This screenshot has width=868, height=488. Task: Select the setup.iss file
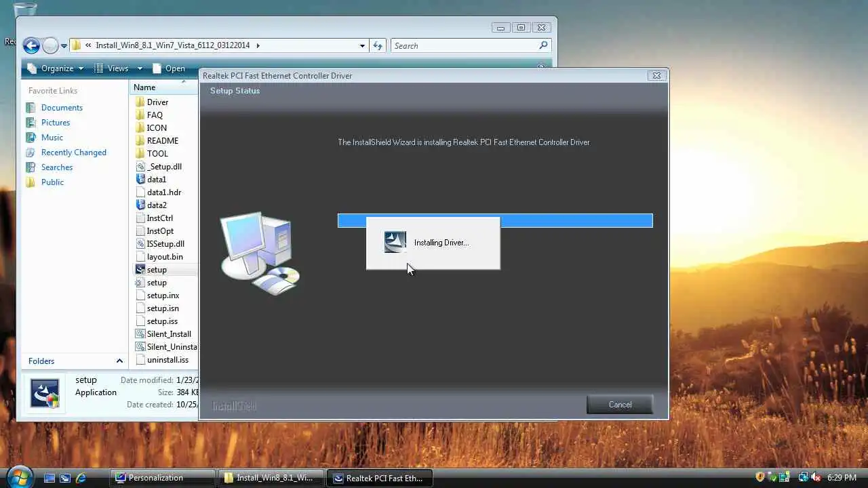click(x=157, y=321)
